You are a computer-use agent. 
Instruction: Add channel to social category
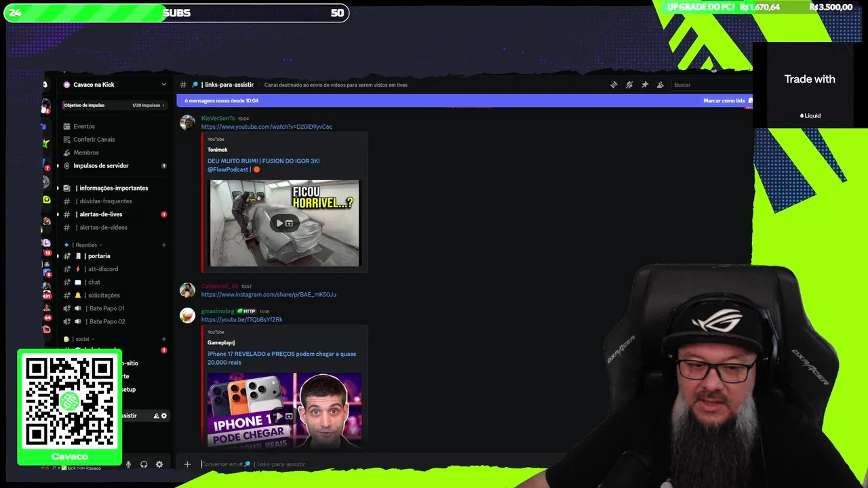tap(164, 339)
